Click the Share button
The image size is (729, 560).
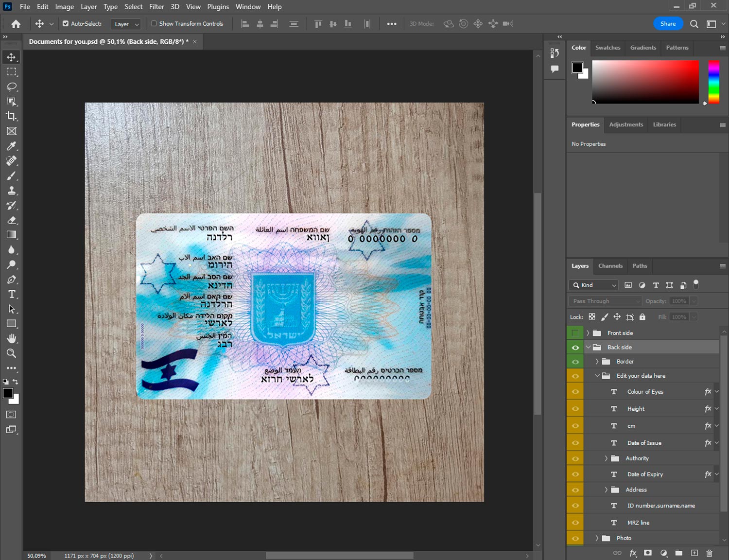click(x=668, y=23)
